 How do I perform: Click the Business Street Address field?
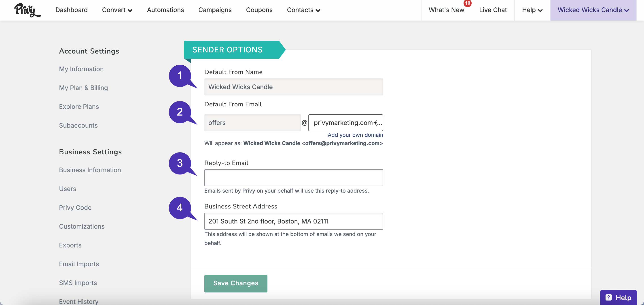point(294,221)
